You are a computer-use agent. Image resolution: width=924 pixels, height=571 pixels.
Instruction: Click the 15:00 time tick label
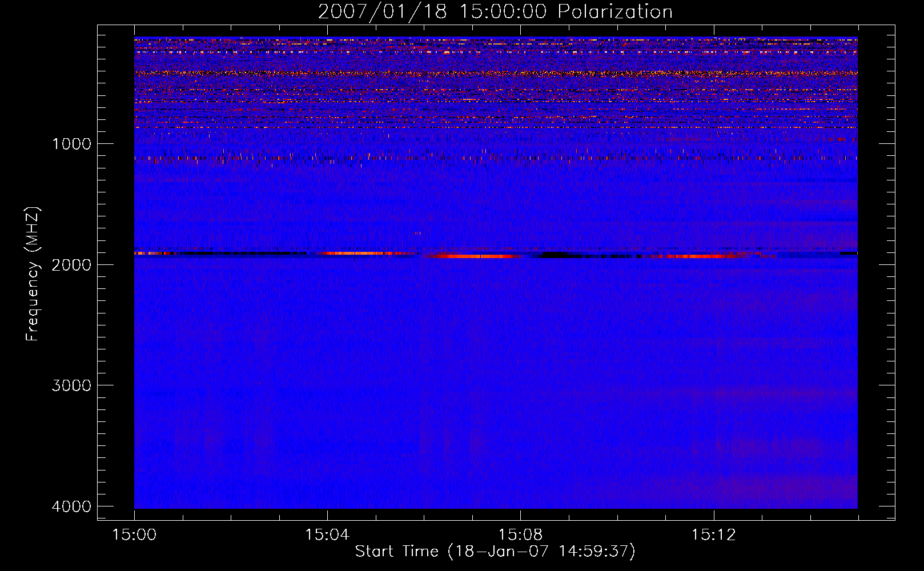(134, 535)
